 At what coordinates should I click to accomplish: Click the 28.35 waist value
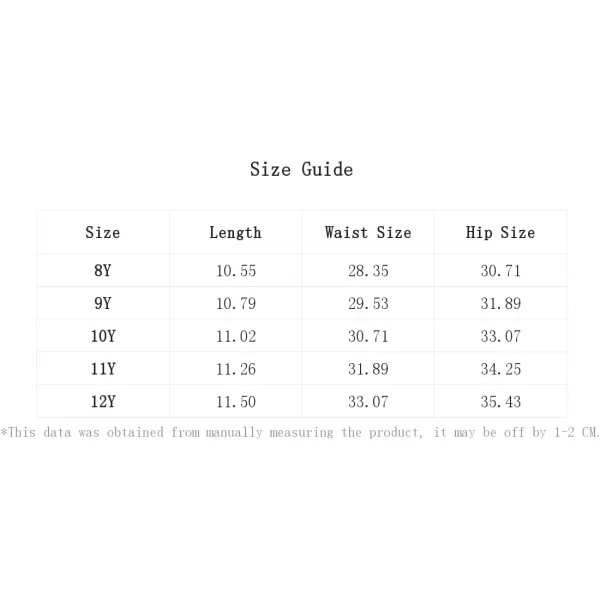(368, 271)
